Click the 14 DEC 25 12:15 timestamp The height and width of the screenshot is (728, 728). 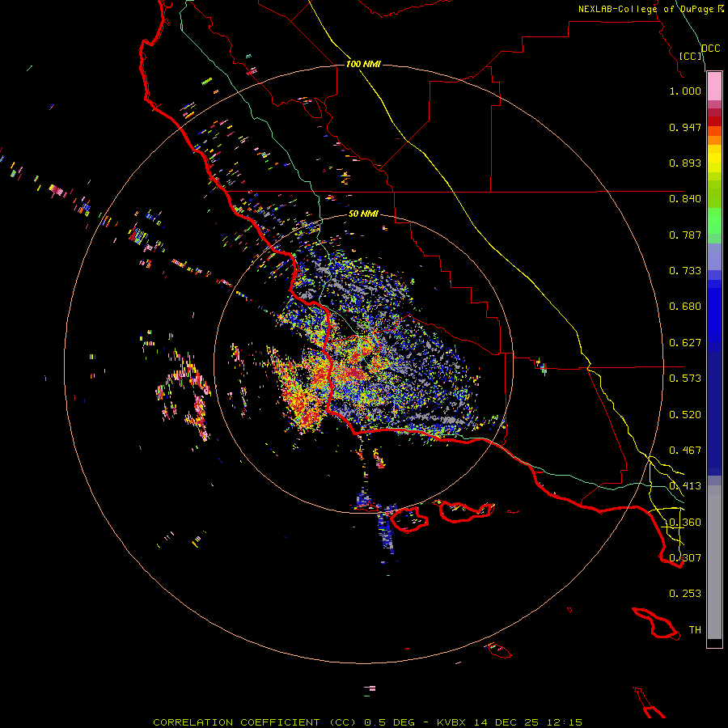pos(528,722)
